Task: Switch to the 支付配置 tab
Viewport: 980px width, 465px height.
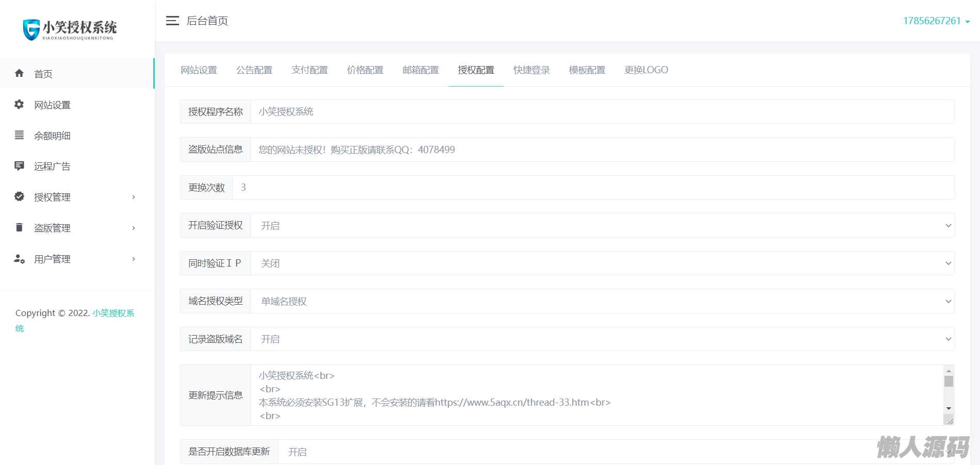Action: point(310,70)
